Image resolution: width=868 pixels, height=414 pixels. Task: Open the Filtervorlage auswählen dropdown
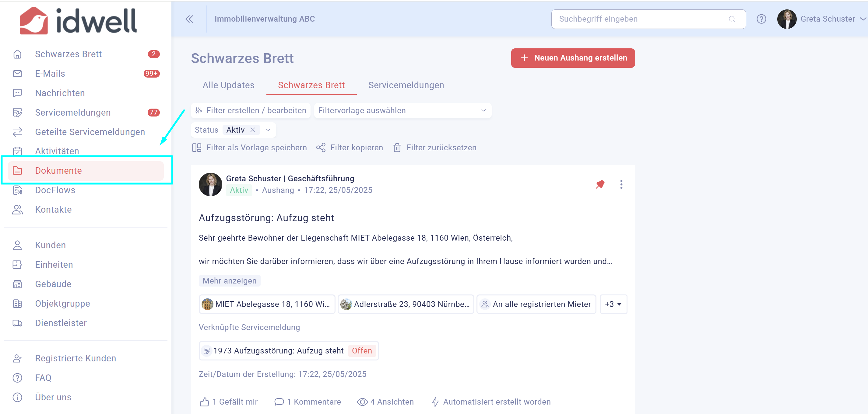402,110
